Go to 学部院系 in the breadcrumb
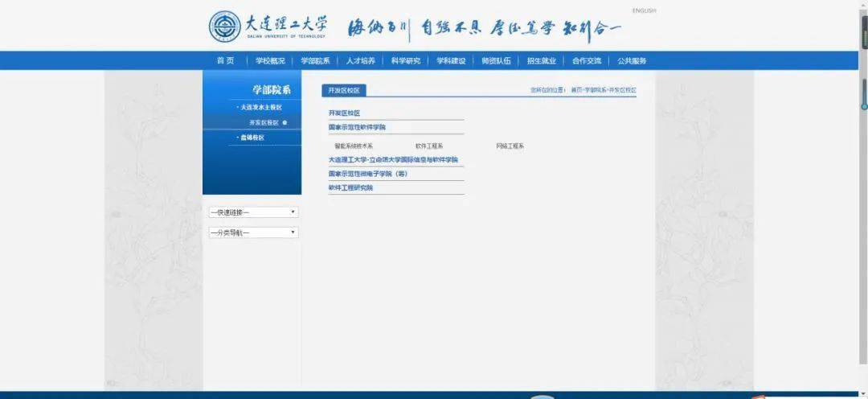This screenshot has width=868, height=399. (x=596, y=90)
